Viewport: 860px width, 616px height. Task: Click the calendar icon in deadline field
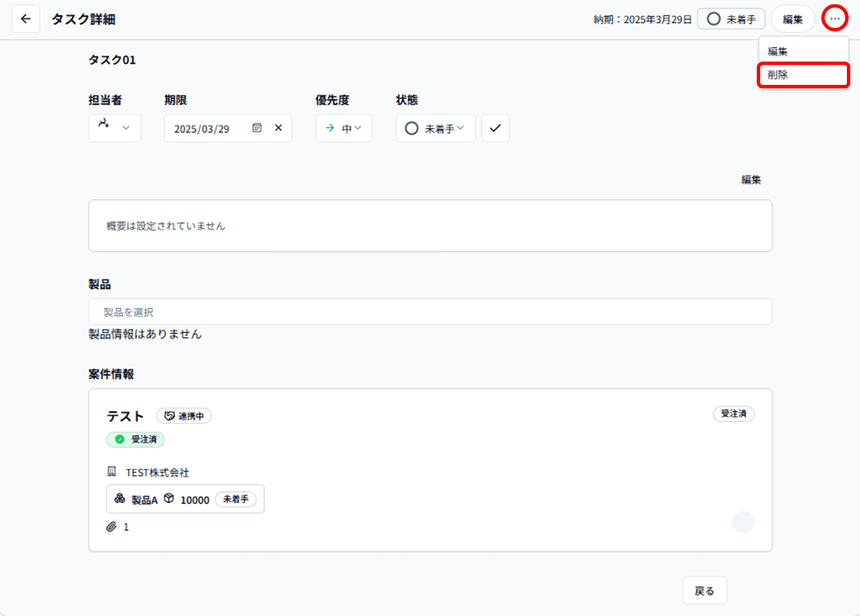[x=257, y=128]
